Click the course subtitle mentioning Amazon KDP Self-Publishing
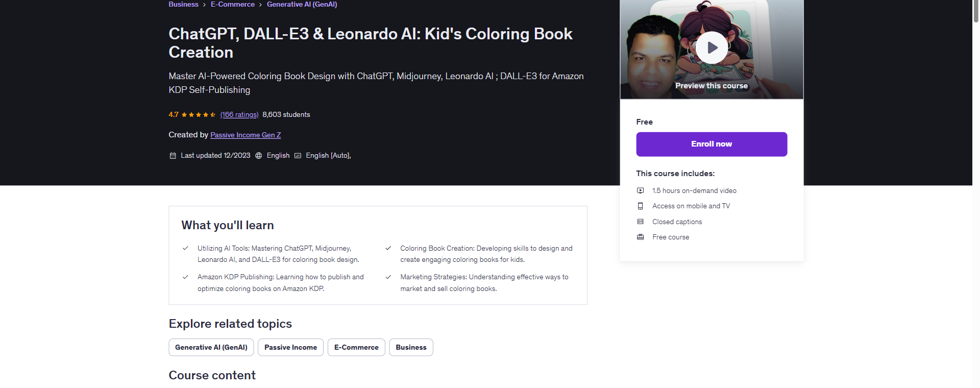Image resolution: width=980 pixels, height=388 pixels. point(376,83)
